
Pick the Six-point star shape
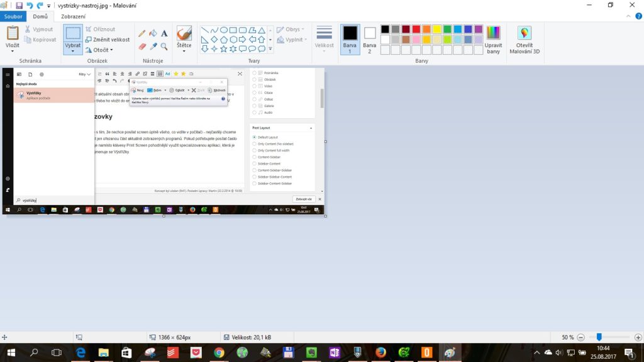pos(233,49)
